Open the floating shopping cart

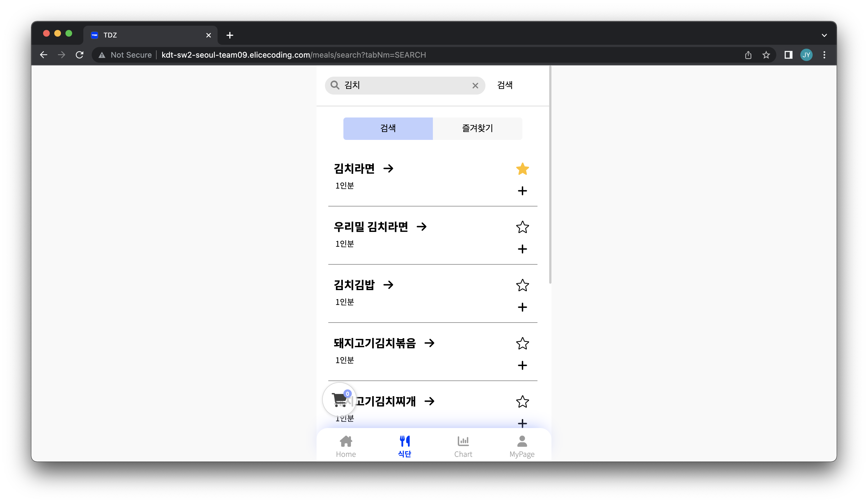coord(339,399)
